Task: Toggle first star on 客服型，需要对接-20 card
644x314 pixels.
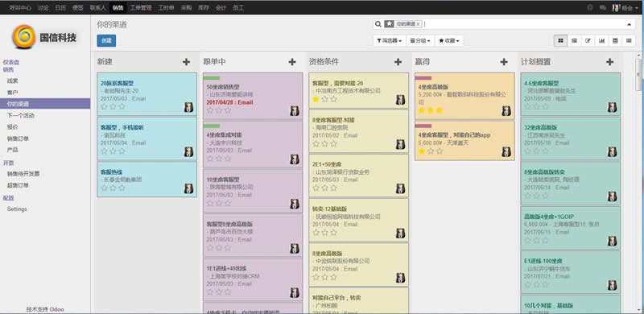Action: [316, 99]
